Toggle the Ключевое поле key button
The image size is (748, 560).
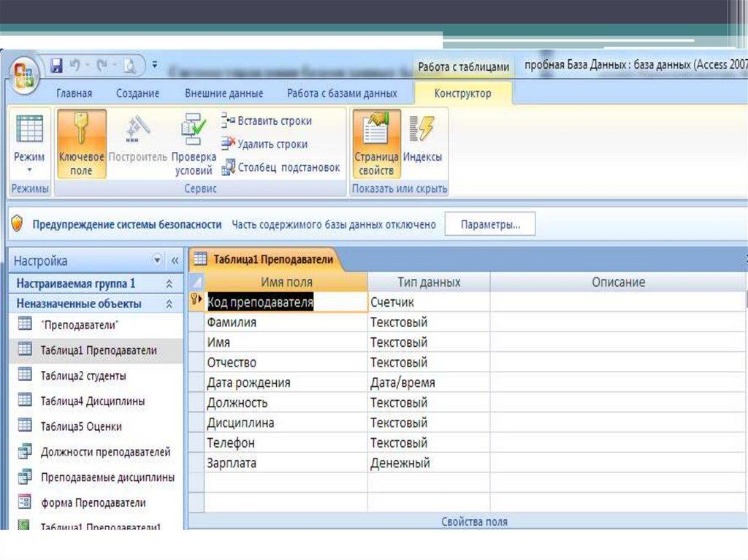point(81,144)
